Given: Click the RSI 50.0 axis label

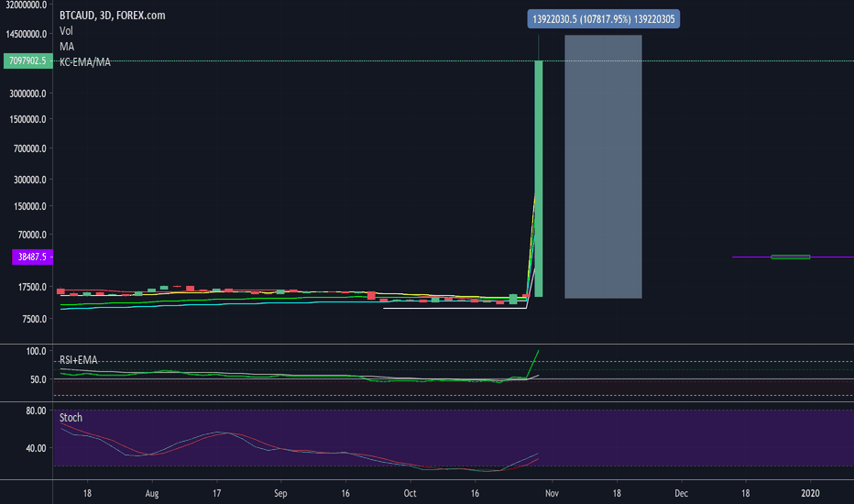Looking at the screenshot, I should point(38,379).
